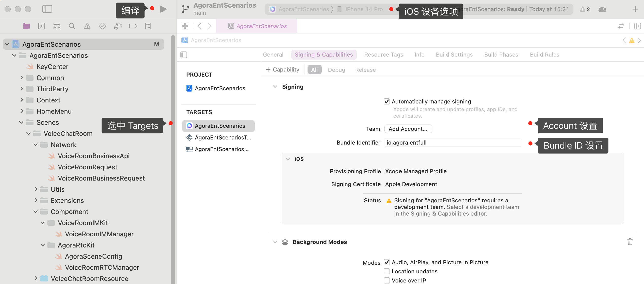Image resolution: width=644 pixels, height=284 pixels.
Task: Filter capabilities by Release
Action: click(x=365, y=70)
